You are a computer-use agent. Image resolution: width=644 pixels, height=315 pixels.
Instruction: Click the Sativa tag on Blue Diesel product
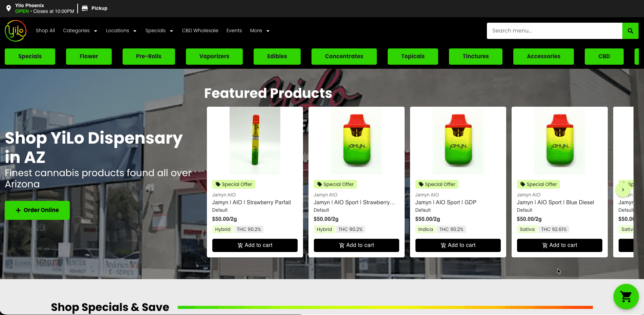(x=527, y=229)
